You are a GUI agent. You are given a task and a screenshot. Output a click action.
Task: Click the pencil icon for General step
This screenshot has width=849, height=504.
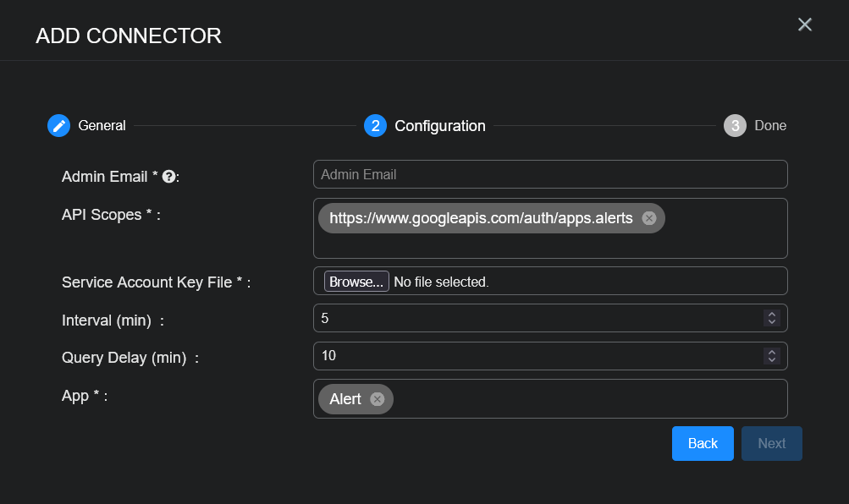point(58,126)
